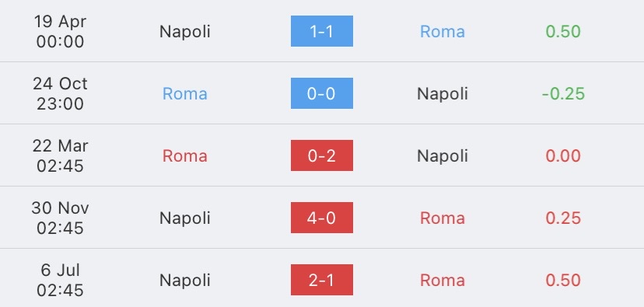Click the 6 Jul 02:45 date cell
Screen dimensions: 644x307
pos(60,280)
